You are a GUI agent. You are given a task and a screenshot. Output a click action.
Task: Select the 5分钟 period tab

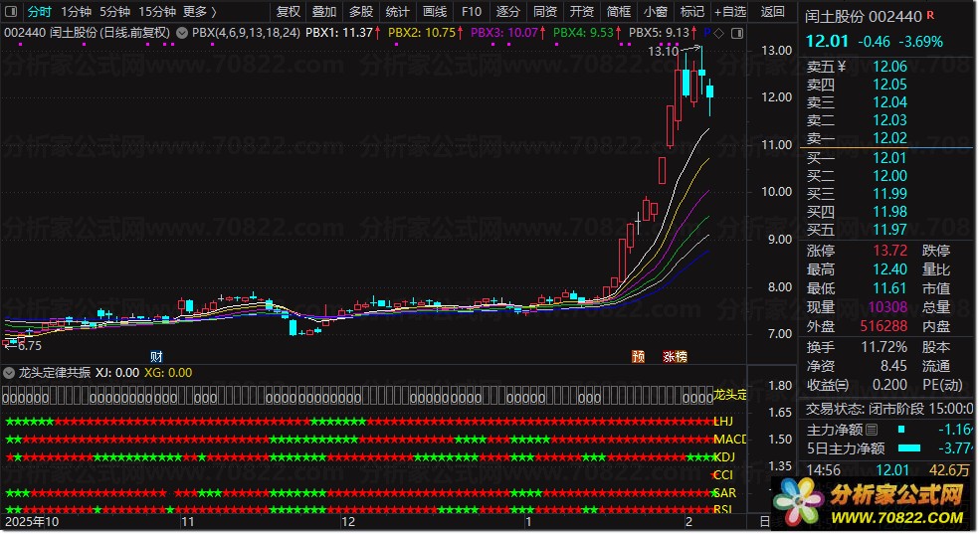coord(114,12)
